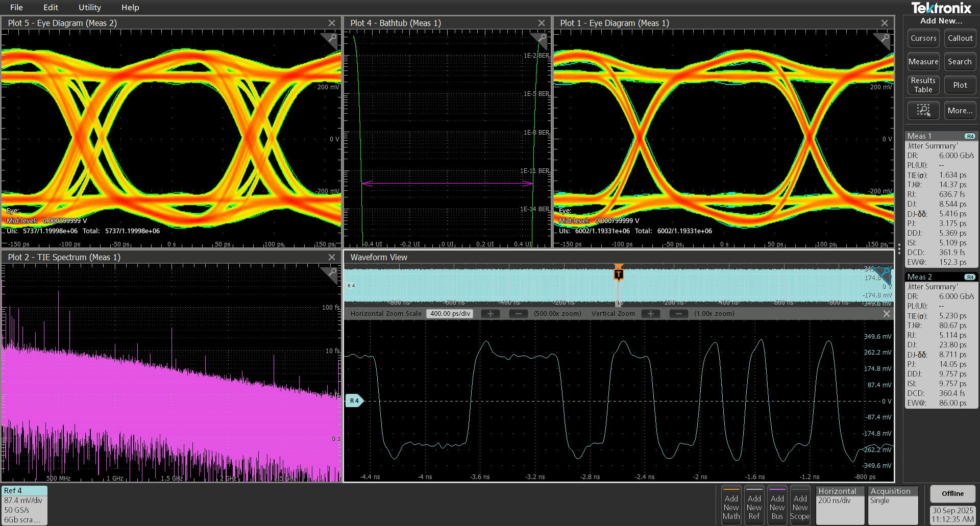Image resolution: width=980 pixels, height=526 pixels.
Task: Click the Add New Math button
Action: tap(731, 505)
